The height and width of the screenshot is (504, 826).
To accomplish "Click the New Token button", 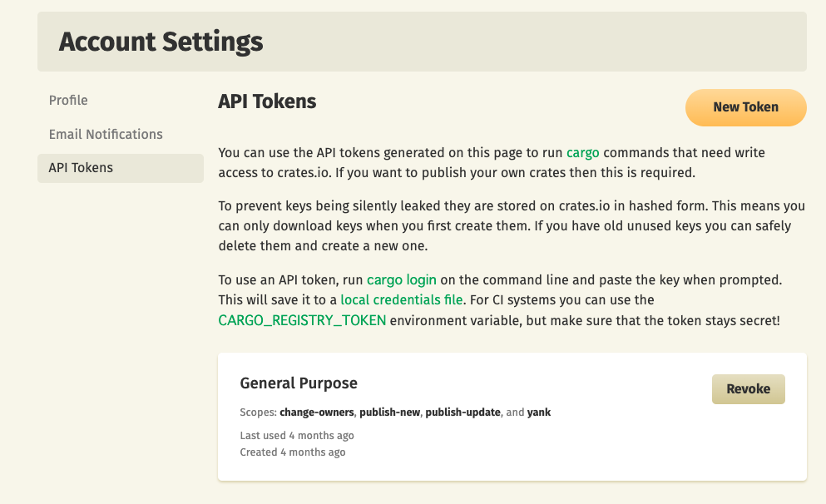I will [x=745, y=107].
